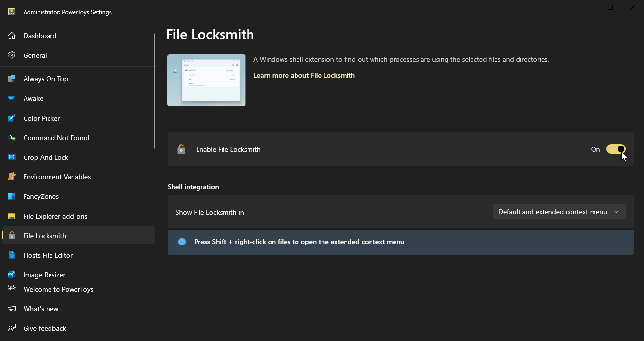644x341 pixels.
Task: Open File Explorer add-ons page
Action: (x=78, y=216)
